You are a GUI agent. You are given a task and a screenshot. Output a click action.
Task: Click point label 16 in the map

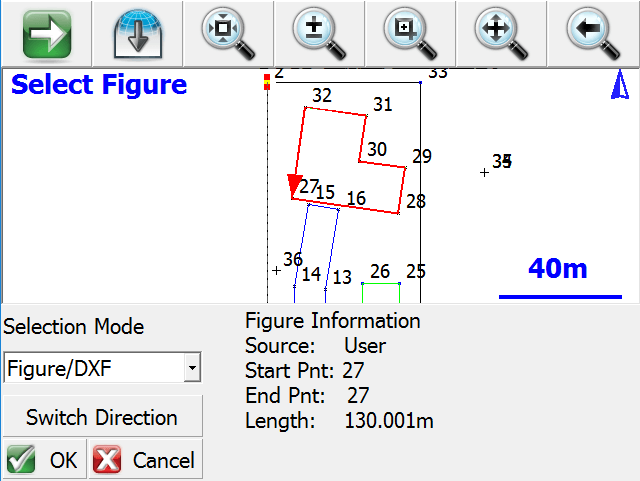coord(356,198)
